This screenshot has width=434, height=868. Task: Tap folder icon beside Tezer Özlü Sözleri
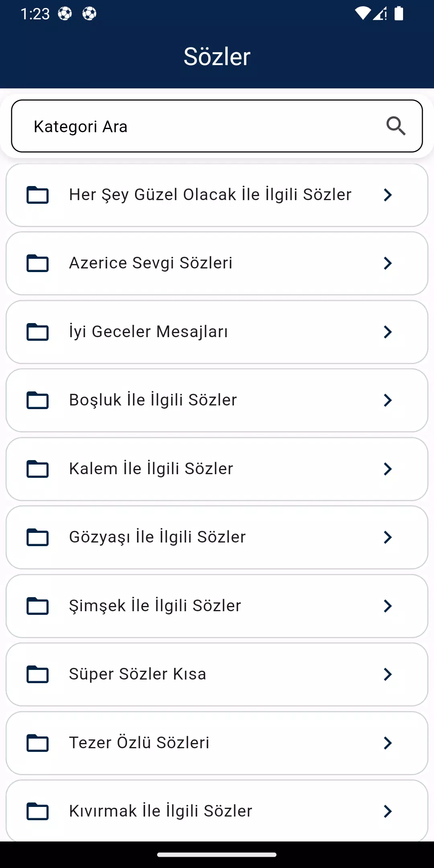click(38, 743)
